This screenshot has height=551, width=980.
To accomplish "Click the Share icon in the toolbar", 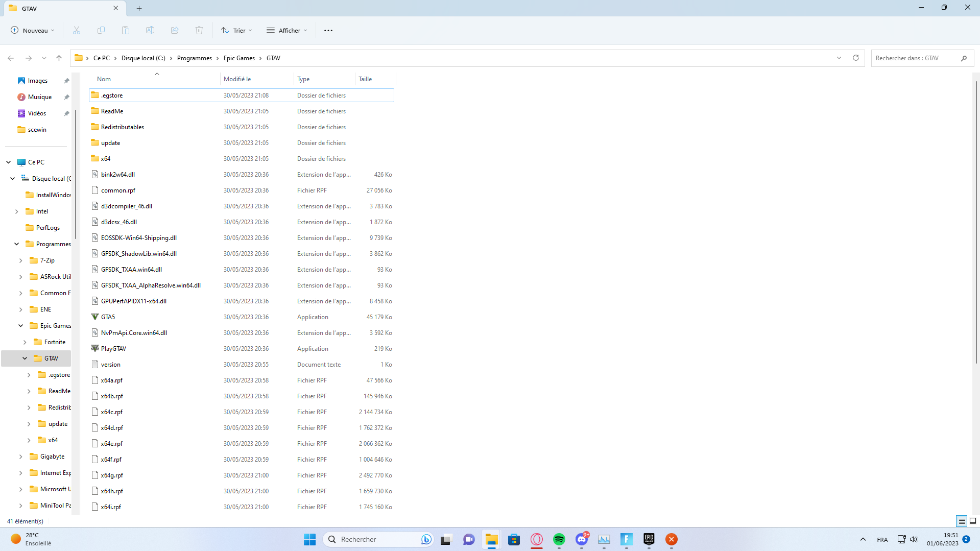I will (x=174, y=30).
